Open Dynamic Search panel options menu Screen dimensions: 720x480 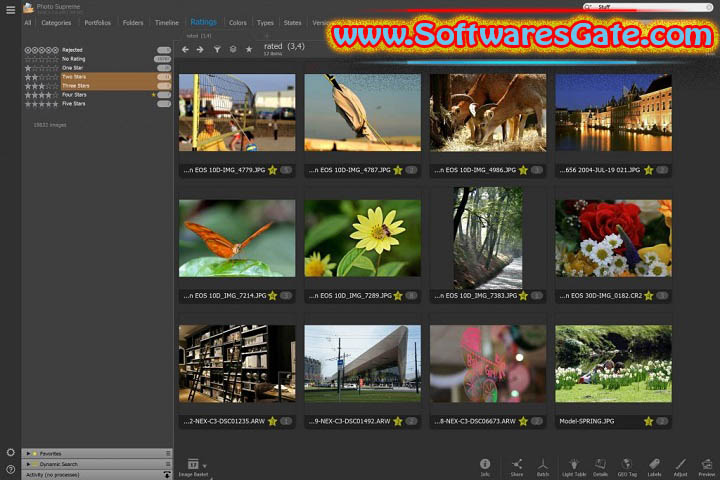(x=168, y=464)
